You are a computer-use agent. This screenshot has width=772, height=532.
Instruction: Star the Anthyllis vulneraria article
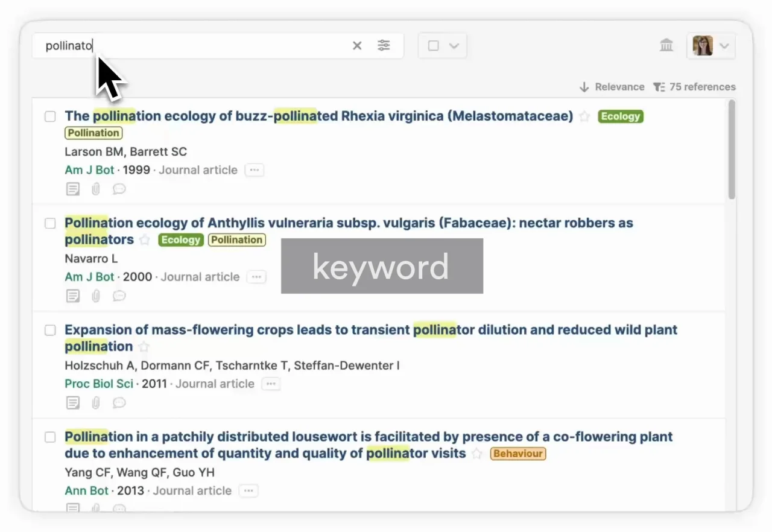point(145,240)
